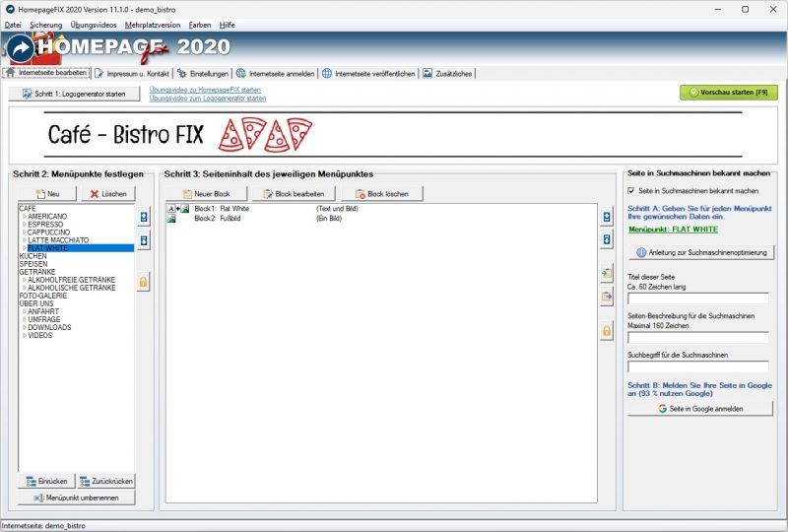Click the import block icon with green arrow

(607, 274)
